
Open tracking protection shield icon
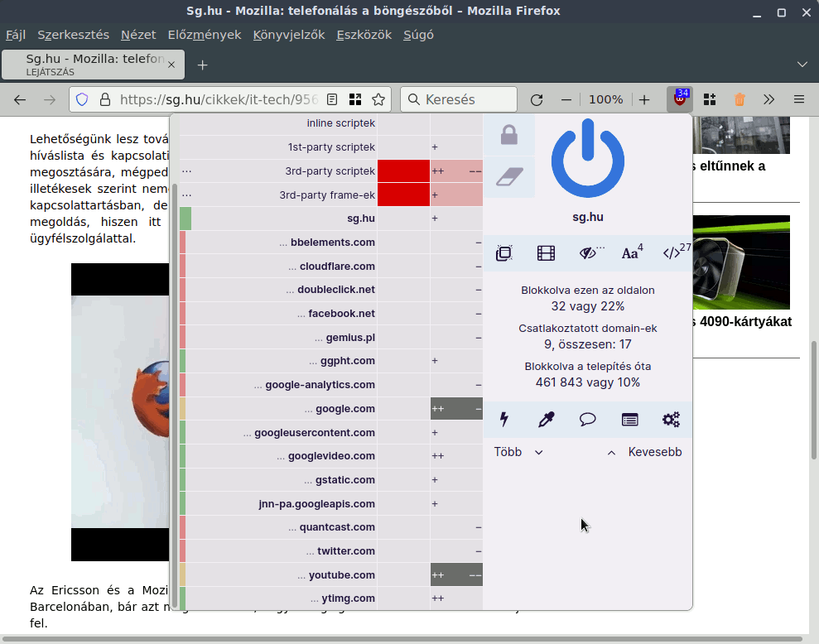point(82,100)
